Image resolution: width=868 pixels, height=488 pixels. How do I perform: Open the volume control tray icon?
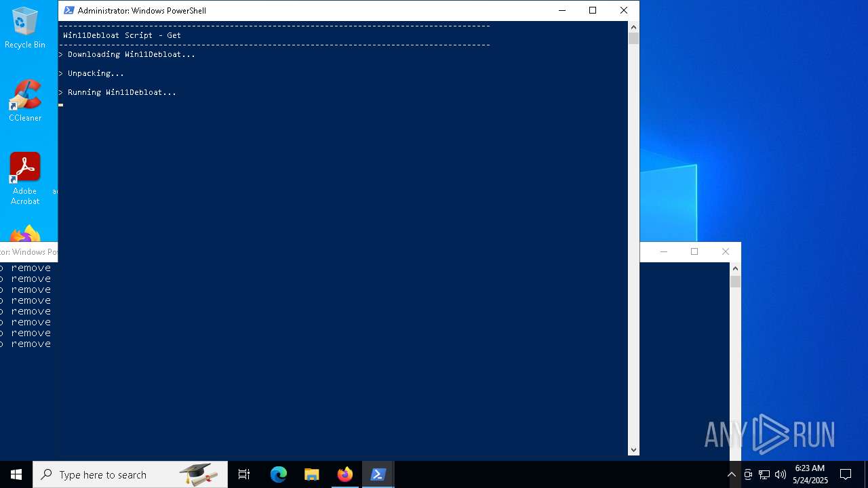(x=781, y=474)
